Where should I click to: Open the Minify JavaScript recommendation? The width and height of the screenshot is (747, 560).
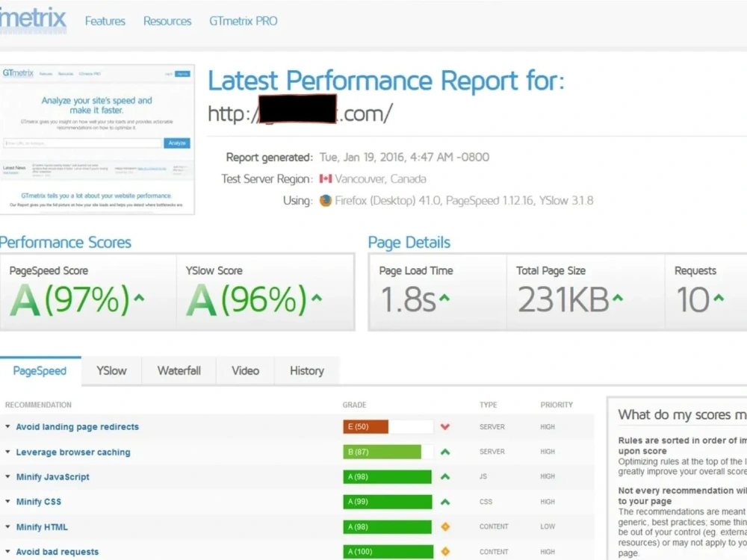coord(52,477)
